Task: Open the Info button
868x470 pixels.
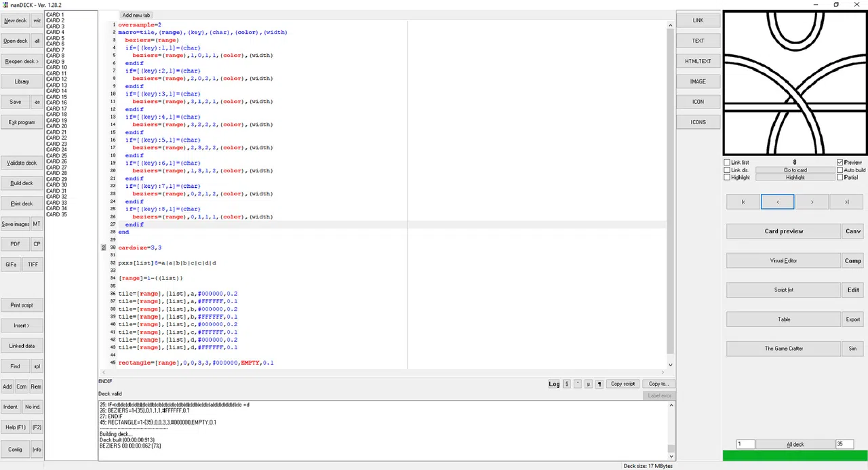Action: (37, 449)
